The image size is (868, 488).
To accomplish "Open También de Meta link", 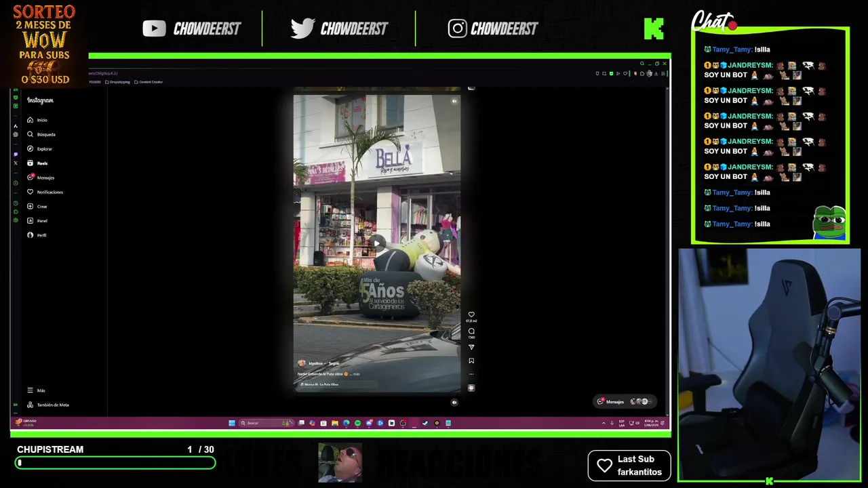I will coord(47,405).
